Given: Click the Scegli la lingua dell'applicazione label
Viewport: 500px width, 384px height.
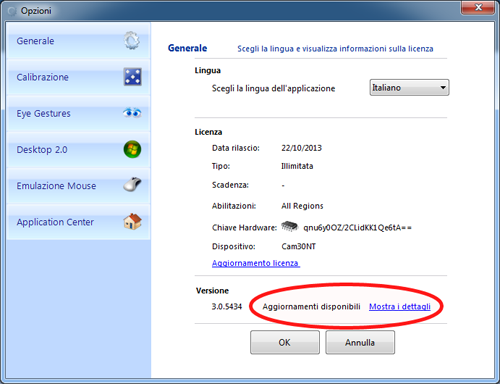Looking at the screenshot, I should [273, 88].
